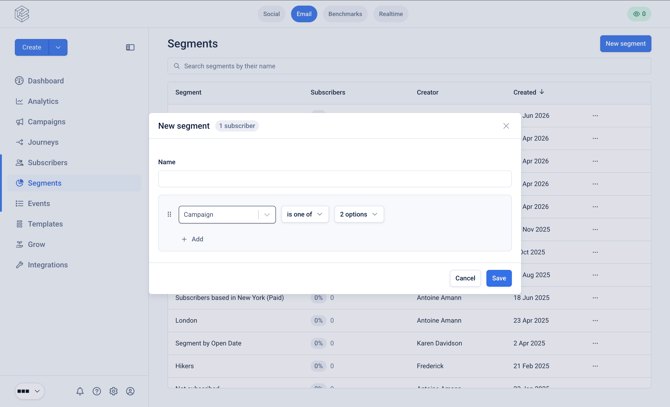
Task: Click creator Frederick
Action: [430, 366]
